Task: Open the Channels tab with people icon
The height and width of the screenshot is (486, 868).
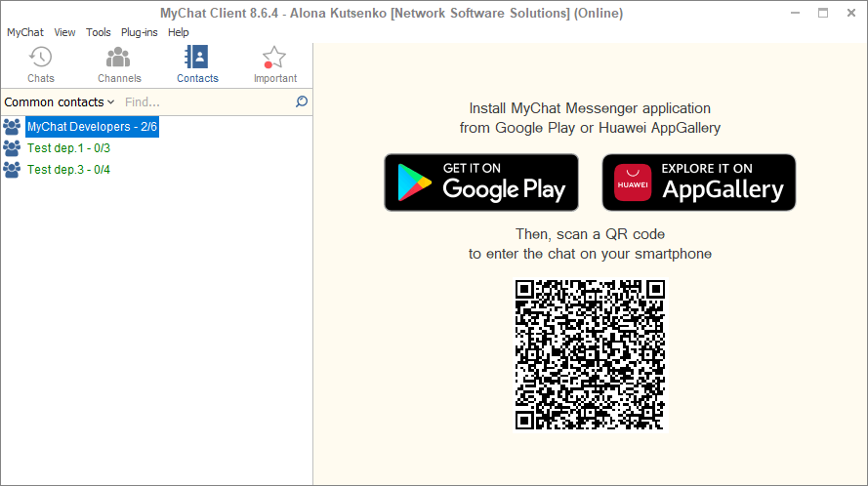Action: pos(119,64)
